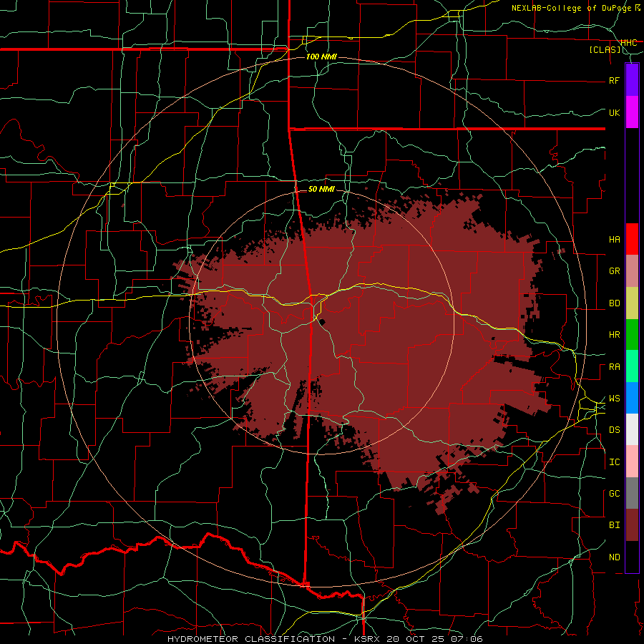Click the HR legend label
The width and height of the screenshot is (644, 644).
click(x=614, y=335)
